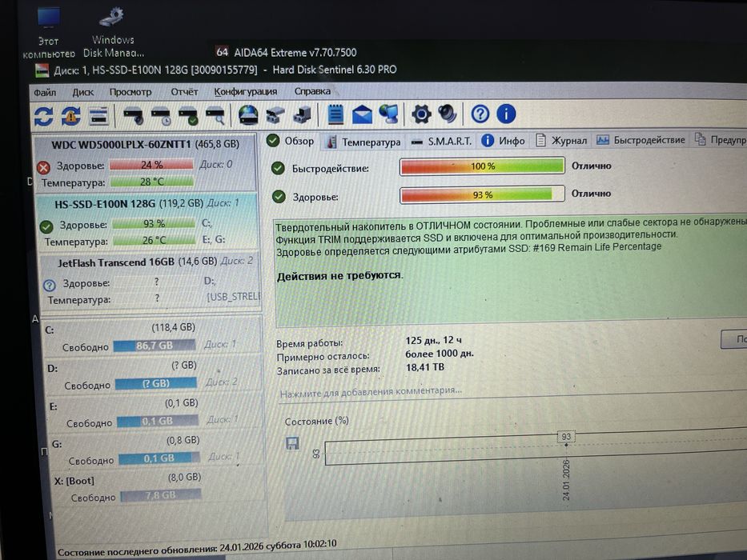Open the Конфигурация menu
The image size is (747, 560).
point(245,91)
